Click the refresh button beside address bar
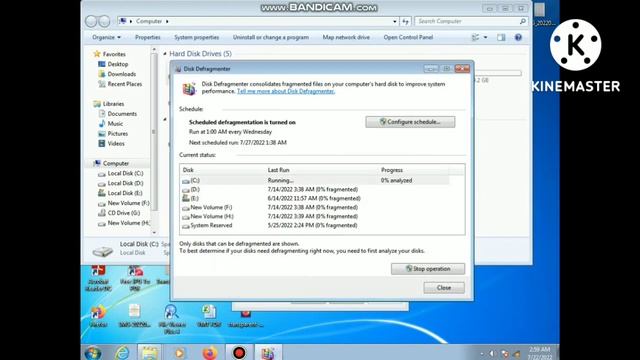This screenshot has width=640, height=360. tap(405, 21)
